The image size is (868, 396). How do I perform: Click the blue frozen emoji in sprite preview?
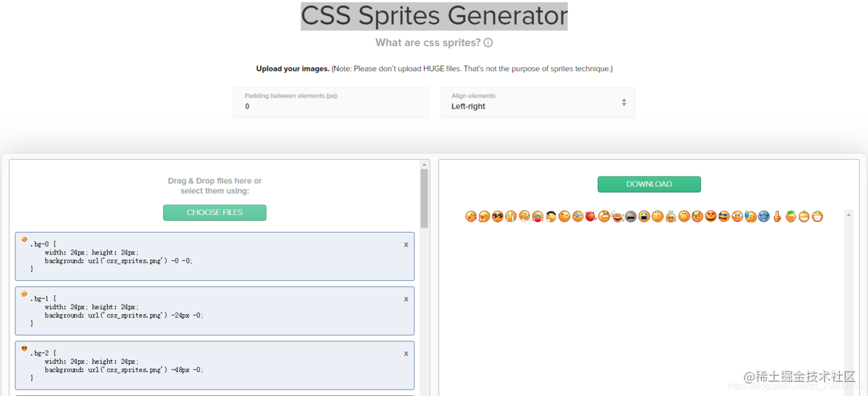point(763,217)
